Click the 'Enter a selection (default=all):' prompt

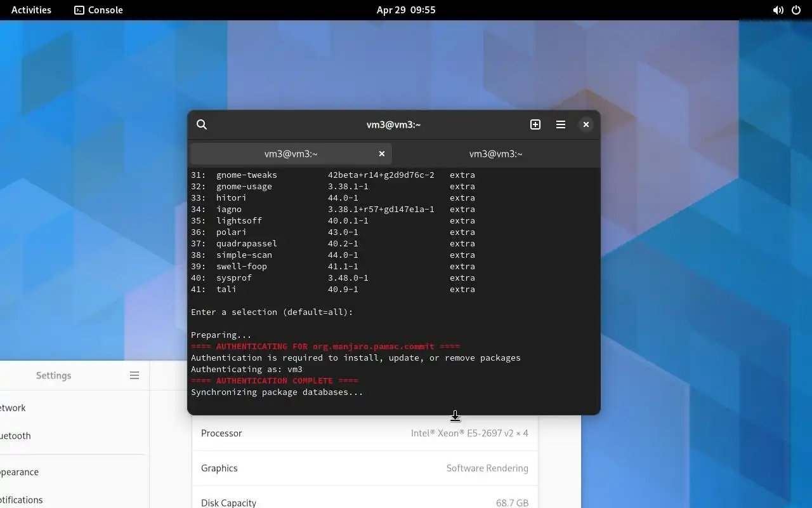click(x=272, y=312)
